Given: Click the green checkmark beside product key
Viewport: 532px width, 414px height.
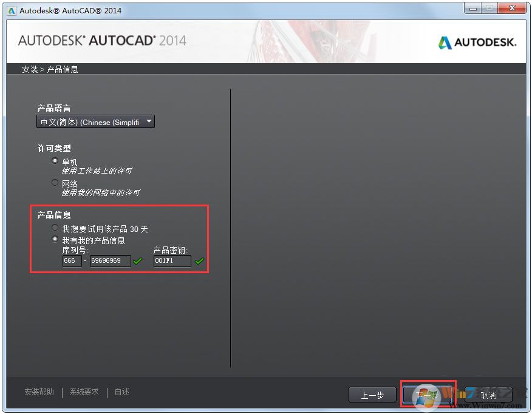Looking at the screenshot, I should point(200,261).
